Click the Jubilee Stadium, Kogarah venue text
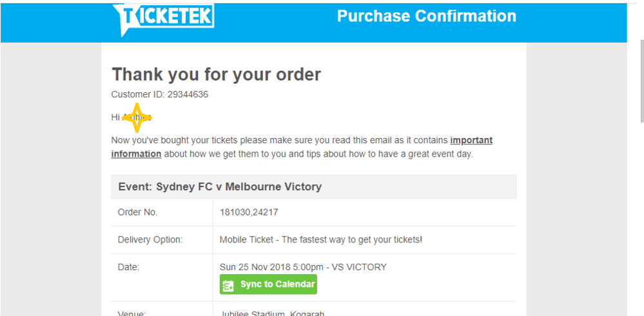The height and width of the screenshot is (316, 644). [271, 314]
